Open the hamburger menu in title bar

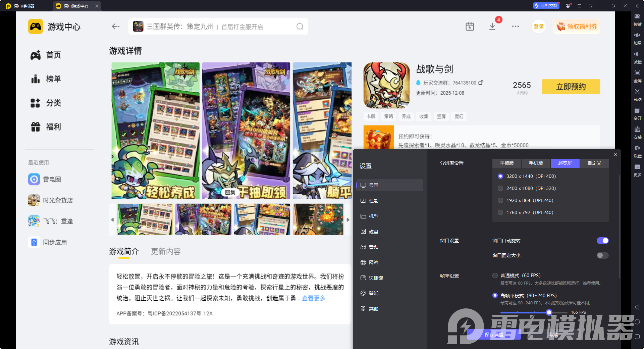579,6
